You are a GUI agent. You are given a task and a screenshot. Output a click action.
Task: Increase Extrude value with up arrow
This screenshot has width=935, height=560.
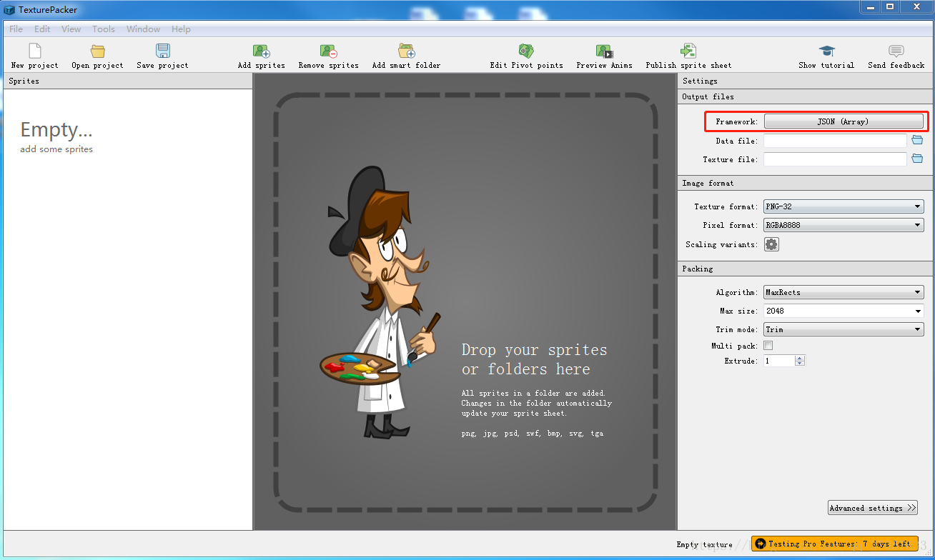[800, 358]
